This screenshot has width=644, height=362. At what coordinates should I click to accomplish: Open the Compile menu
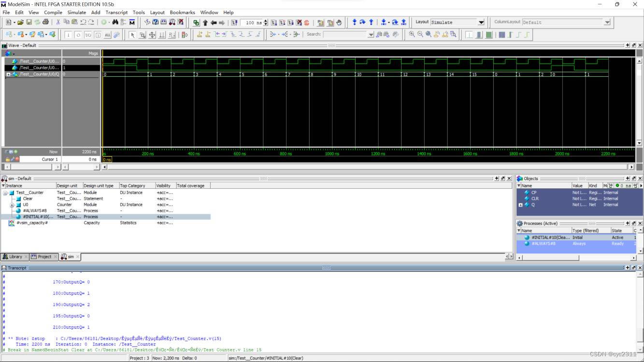click(53, 12)
